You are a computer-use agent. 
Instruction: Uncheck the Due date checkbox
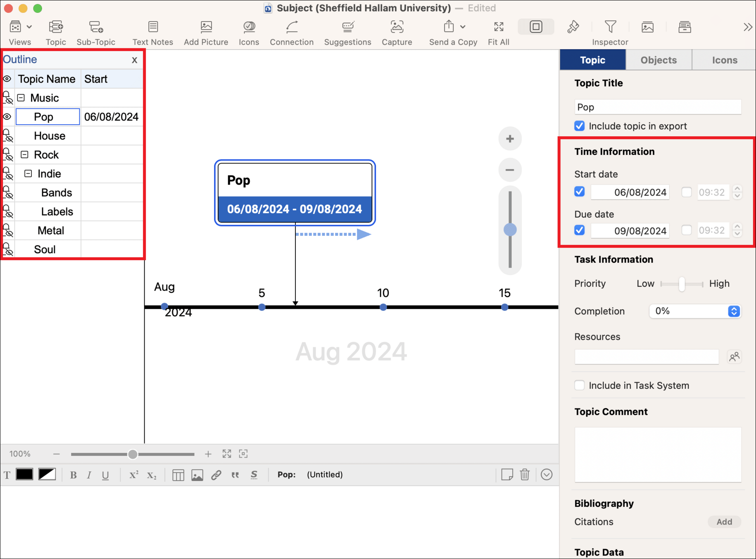click(580, 230)
